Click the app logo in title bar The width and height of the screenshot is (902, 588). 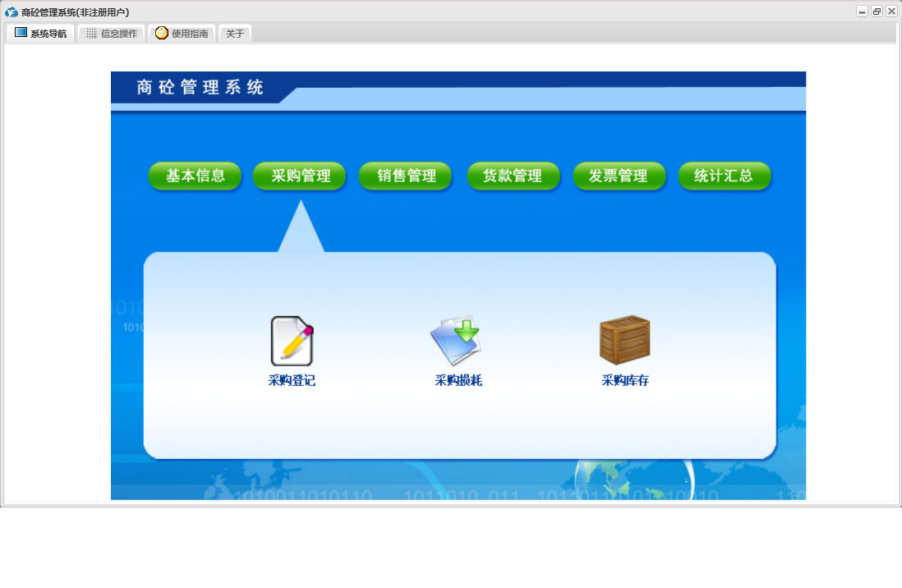point(12,12)
